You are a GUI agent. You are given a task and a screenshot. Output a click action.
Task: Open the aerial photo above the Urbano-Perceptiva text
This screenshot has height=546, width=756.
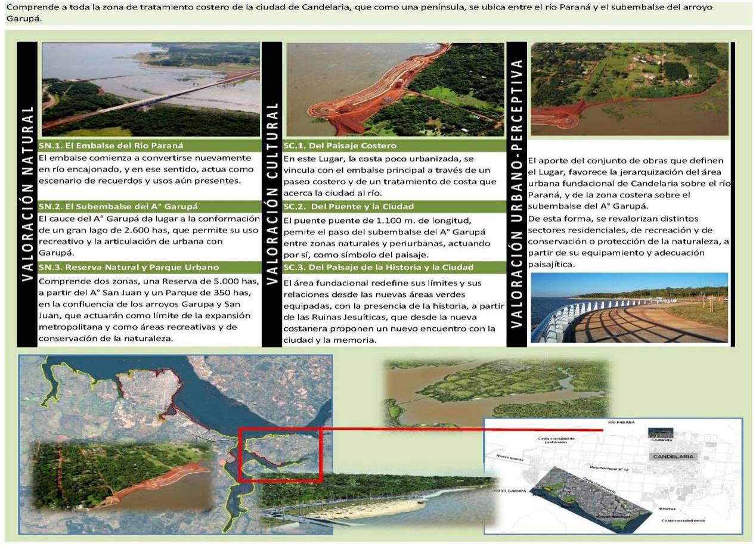(x=630, y=89)
